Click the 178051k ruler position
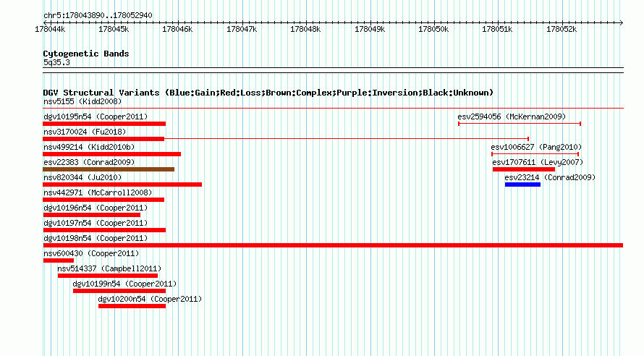Viewport: 644px width, 356px height. pyautogui.click(x=497, y=29)
